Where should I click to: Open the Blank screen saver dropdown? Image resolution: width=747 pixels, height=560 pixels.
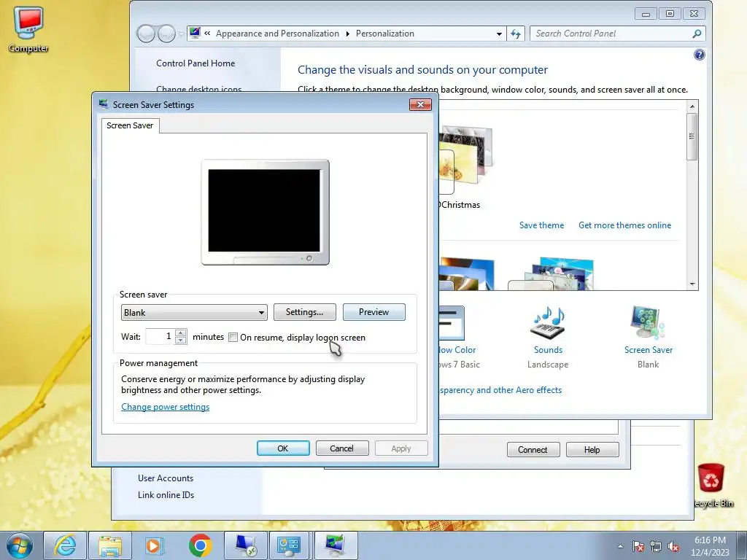pyautogui.click(x=194, y=312)
